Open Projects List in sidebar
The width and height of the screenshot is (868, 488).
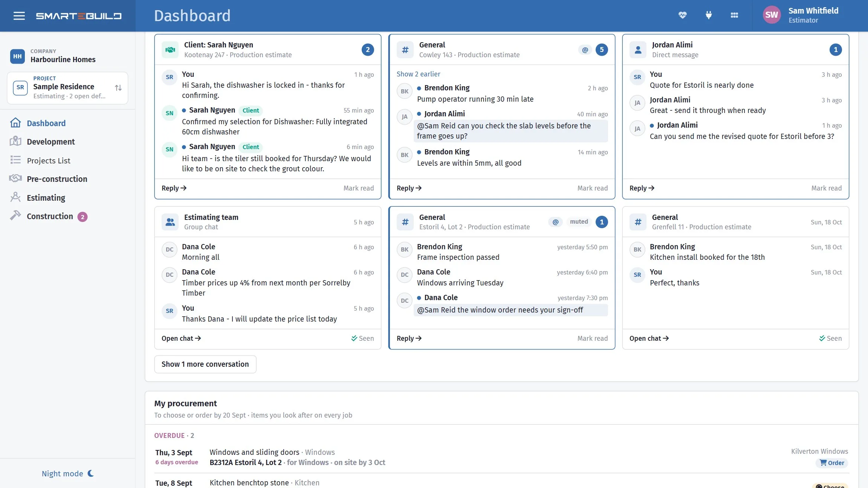(48, 160)
